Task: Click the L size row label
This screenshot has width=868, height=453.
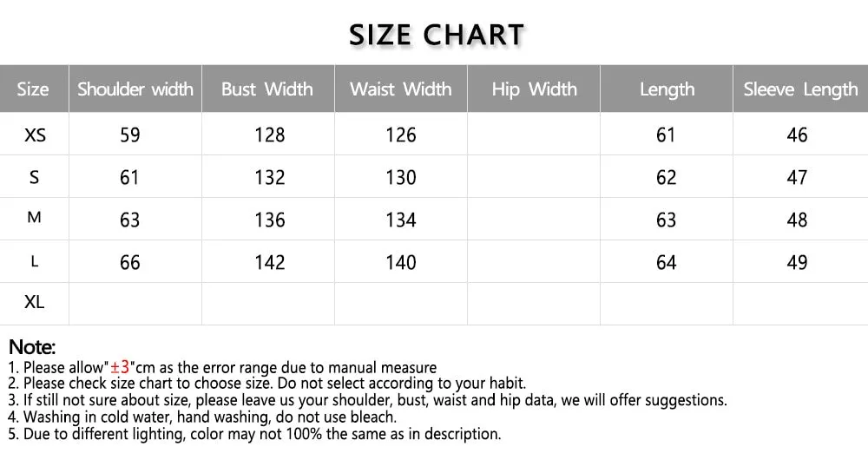Action: click(35, 261)
